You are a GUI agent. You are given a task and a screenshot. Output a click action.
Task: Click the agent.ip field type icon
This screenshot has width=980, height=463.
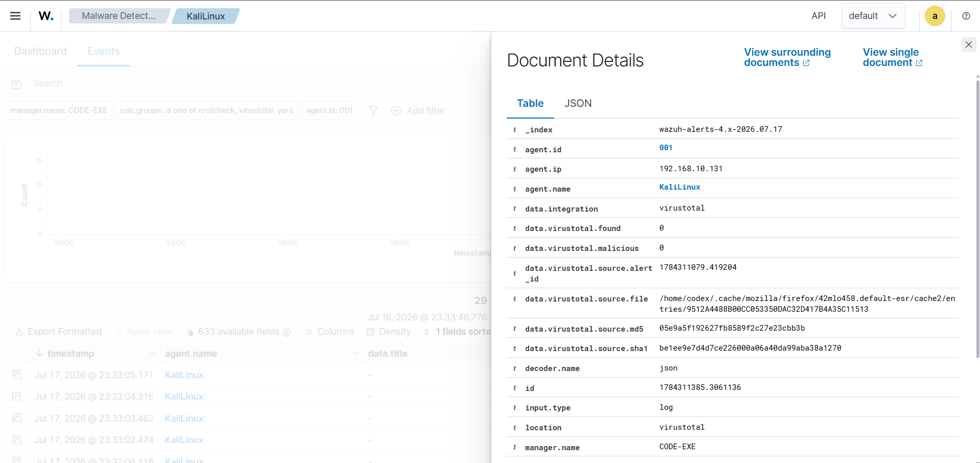(514, 169)
